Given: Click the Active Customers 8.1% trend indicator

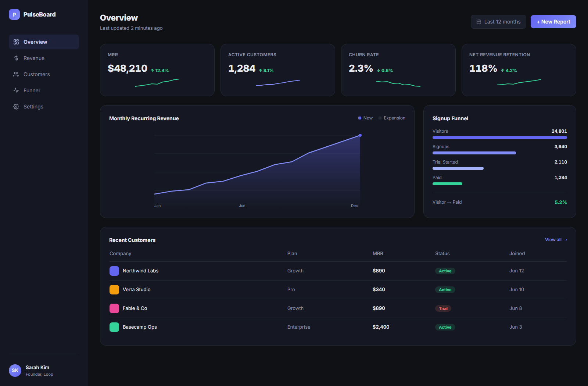Looking at the screenshot, I should click(266, 71).
